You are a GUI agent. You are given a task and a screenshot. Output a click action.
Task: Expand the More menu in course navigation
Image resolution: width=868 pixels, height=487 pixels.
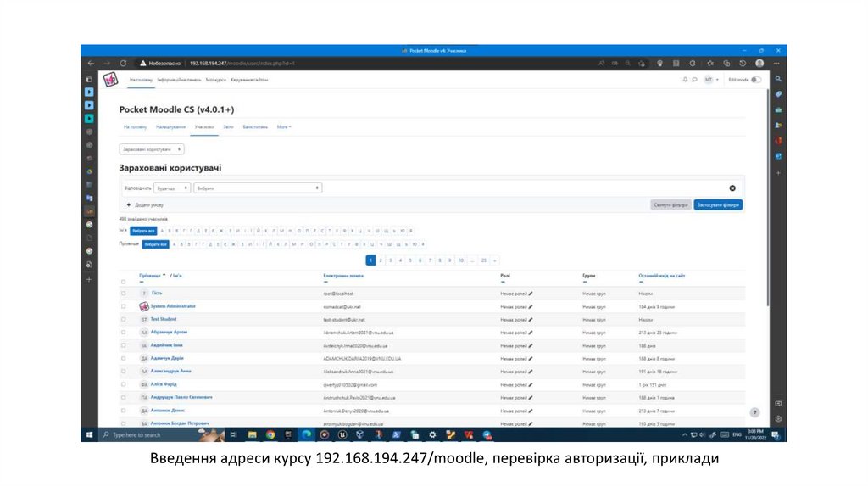click(284, 126)
